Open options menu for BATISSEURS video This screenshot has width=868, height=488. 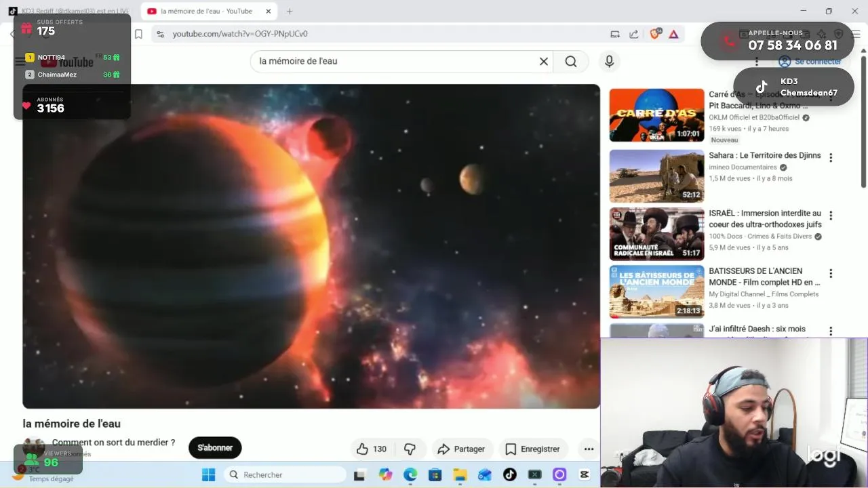click(831, 274)
